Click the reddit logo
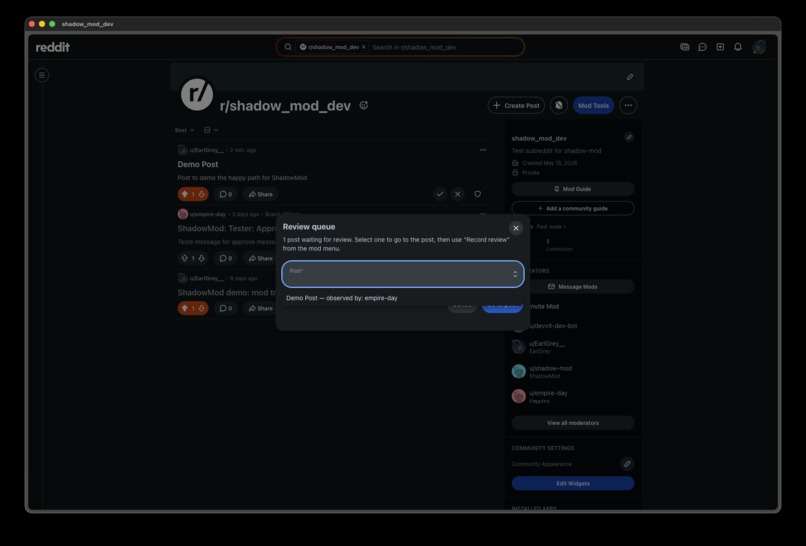 click(x=52, y=47)
